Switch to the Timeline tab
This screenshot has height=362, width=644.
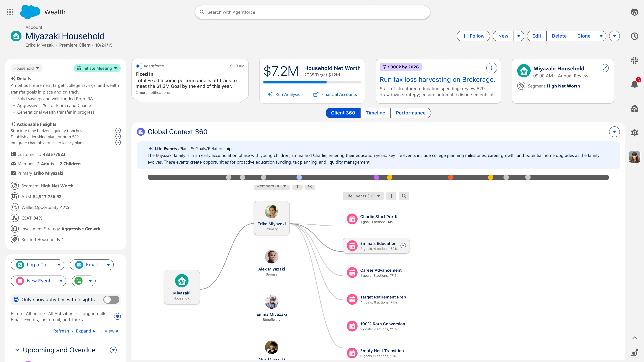click(375, 113)
